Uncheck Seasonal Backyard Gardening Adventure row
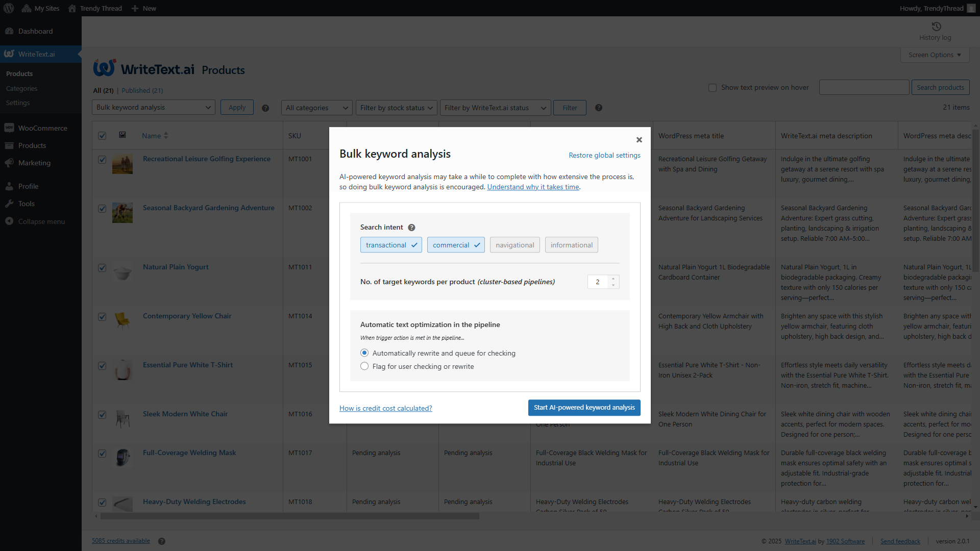 point(102,209)
